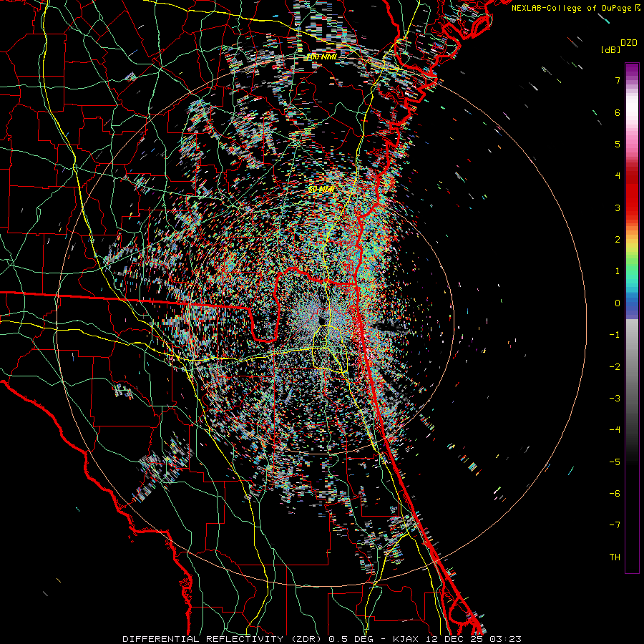Screen dimensions: 644x644
Task: Click the -3 value on the dB scale
Action: click(x=615, y=398)
